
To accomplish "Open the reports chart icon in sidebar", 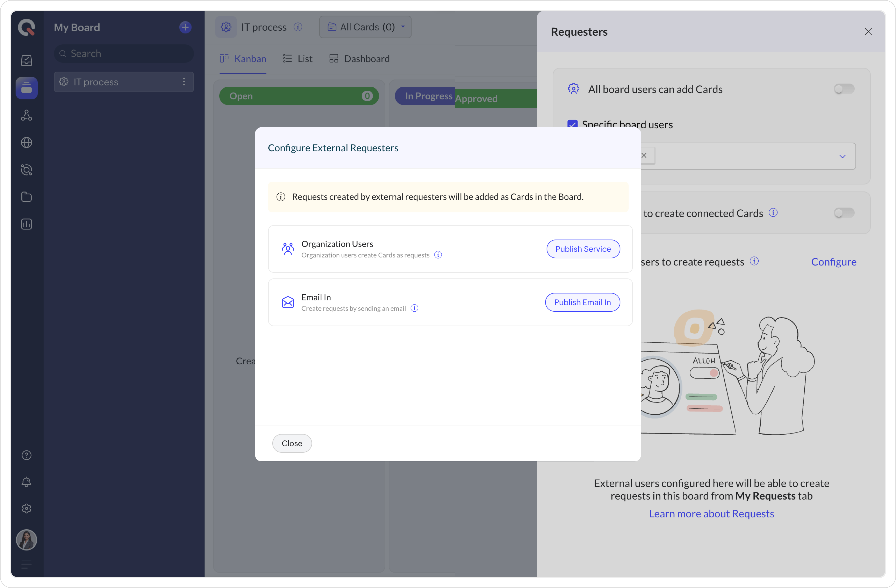I will point(26,224).
